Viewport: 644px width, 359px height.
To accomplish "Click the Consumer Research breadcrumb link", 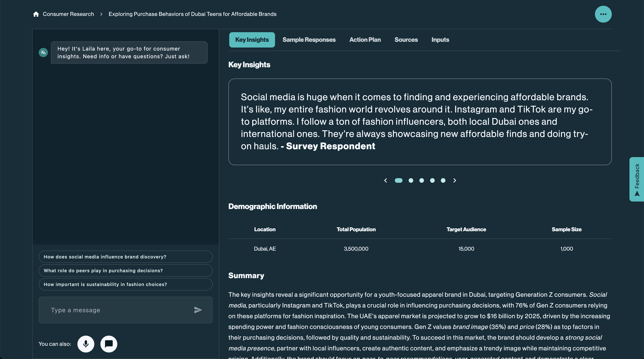I will [68, 14].
